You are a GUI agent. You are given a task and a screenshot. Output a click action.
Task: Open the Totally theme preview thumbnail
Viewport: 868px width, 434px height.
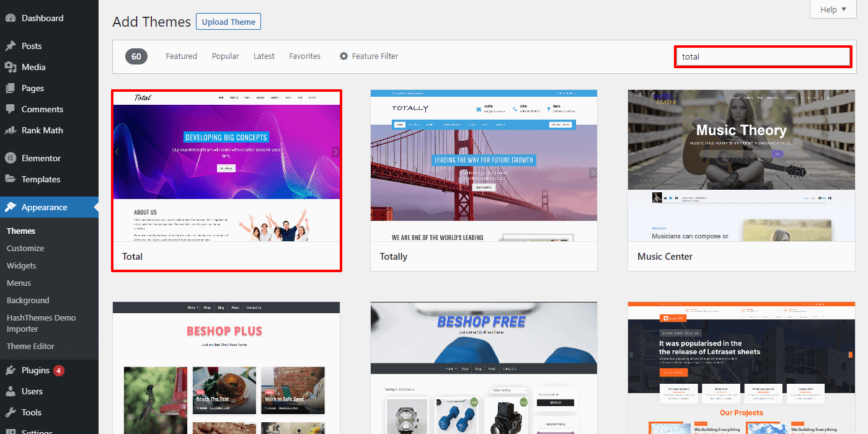coord(484,166)
